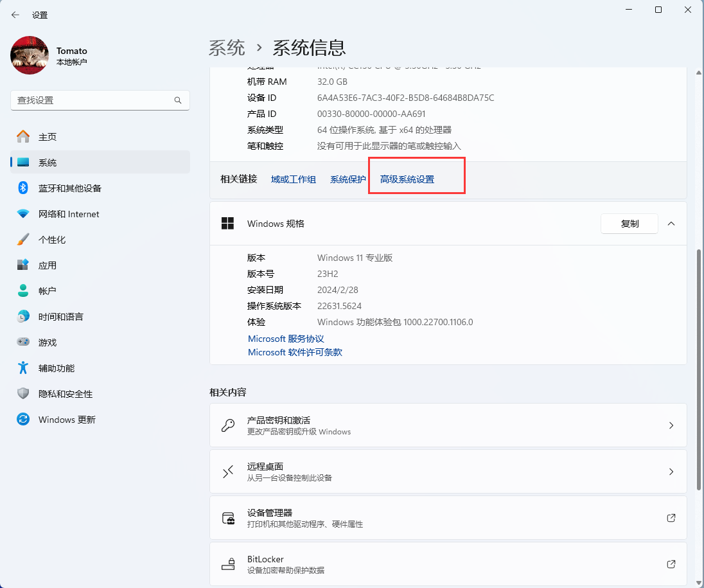The height and width of the screenshot is (588, 704).
Task: Open 帐户 person icon
Action: [x=23, y=291]
